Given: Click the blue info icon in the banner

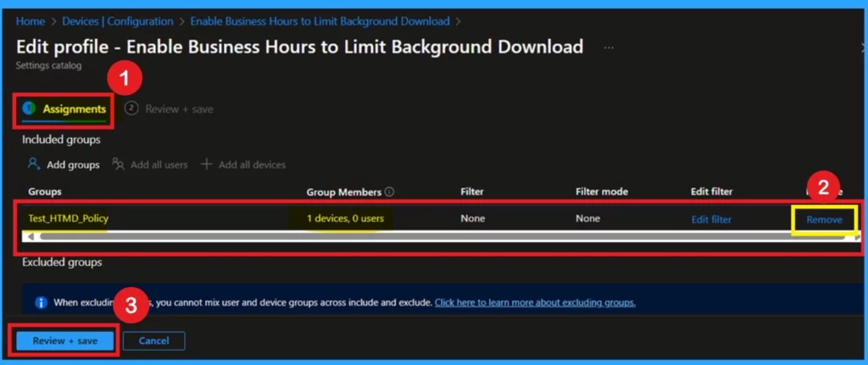Looking at the screenshot, I should click(x=41, y=302).
